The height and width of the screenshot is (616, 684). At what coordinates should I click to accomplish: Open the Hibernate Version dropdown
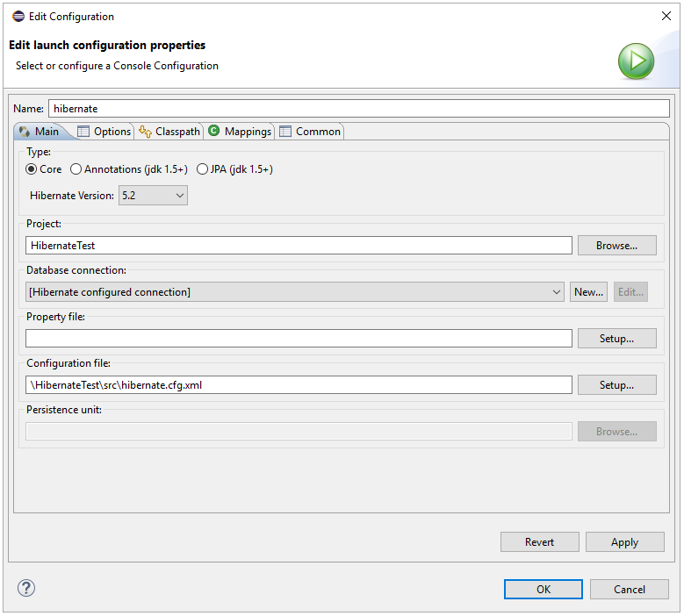pos(154,196)
